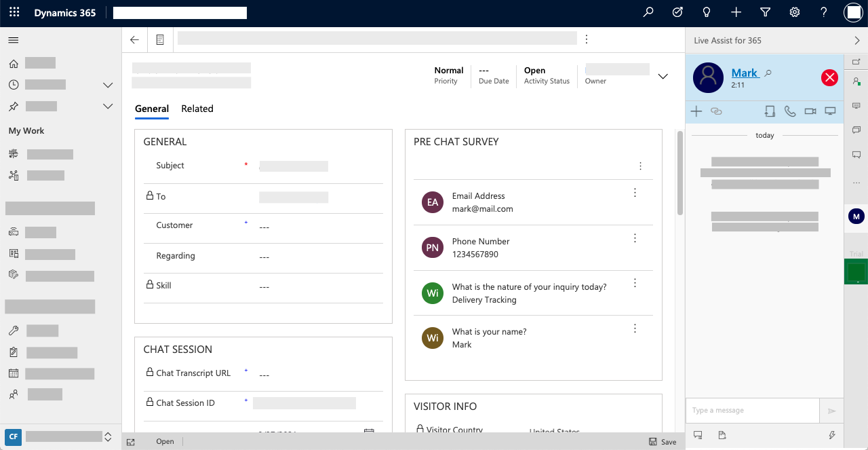Image resolution: width=868 pixels, height=450 pixels.
Task: Switch to the Related tab
Action: point(197,109)
